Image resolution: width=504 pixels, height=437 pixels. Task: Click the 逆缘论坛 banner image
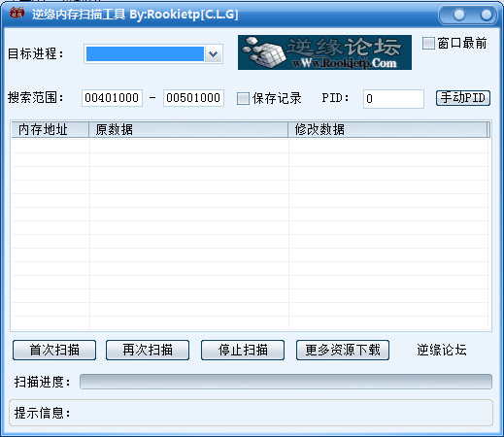click(324, 52)
